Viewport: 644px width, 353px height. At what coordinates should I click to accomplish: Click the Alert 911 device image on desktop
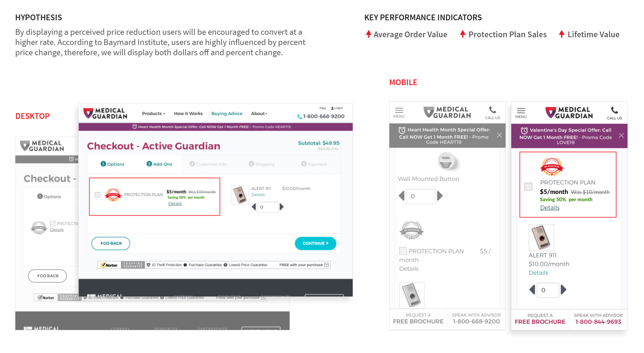[240, 195]
